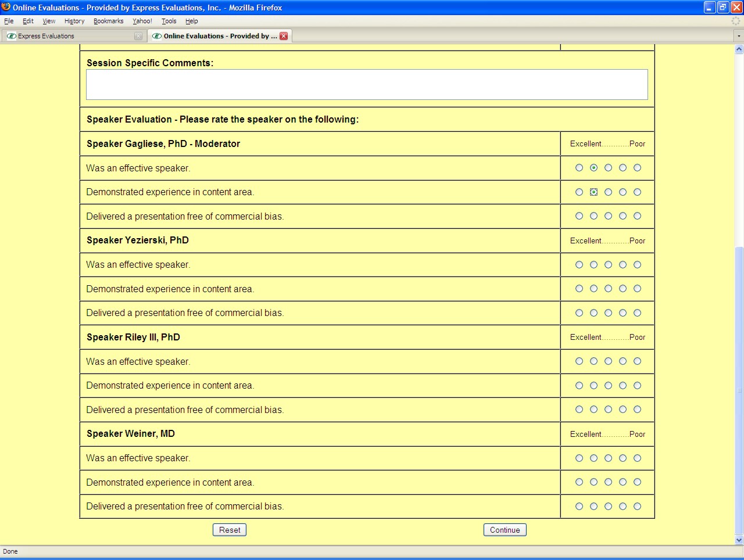Select Poor for Weiner's commercial bias row
This screenshot has height=560, width=744.
pos(637,507)
